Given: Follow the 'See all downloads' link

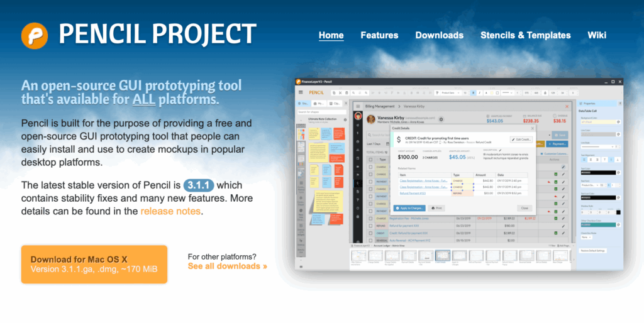Looking at the screenshot, I should click(x=228, y=266).
